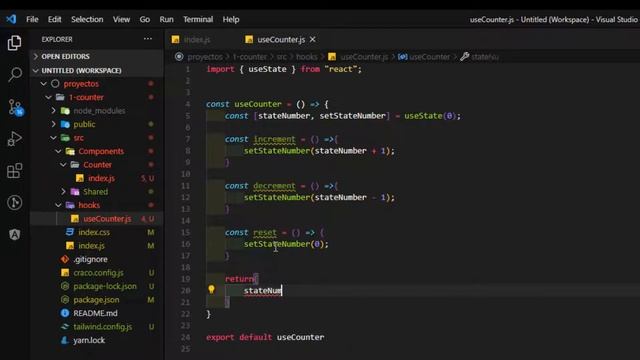
Task: Collapse the src folder
Action: [53, 138]
